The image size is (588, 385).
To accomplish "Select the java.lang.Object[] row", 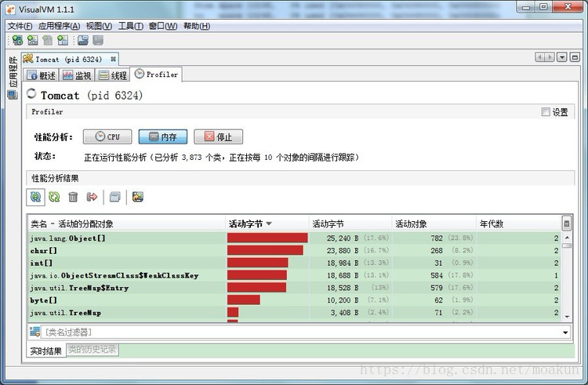I will point(295,238).
